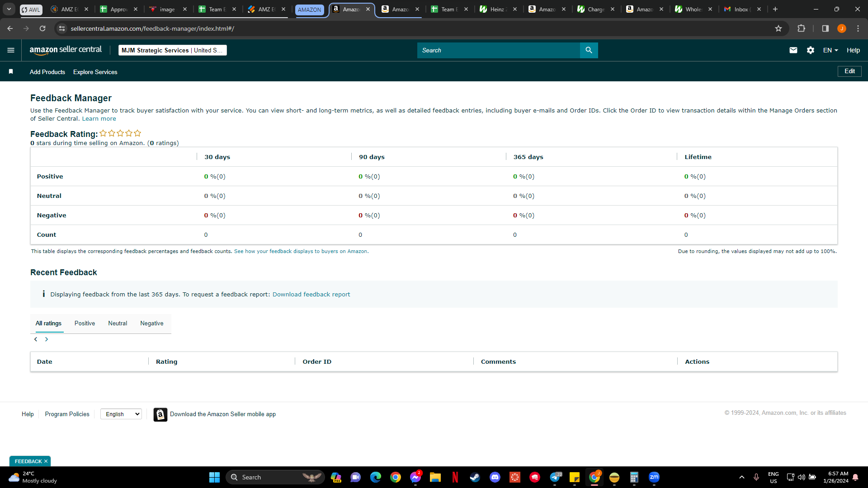This screenshot has height=488, width=868.
Task: View site information icon in address bar
Action: 62,28
